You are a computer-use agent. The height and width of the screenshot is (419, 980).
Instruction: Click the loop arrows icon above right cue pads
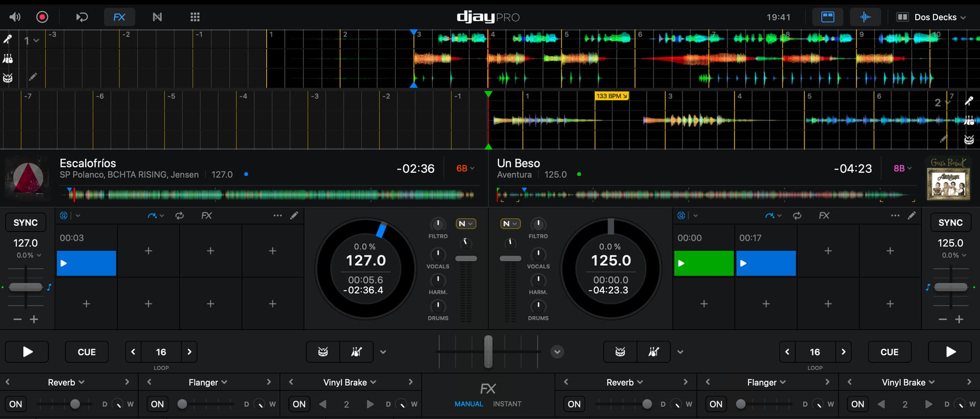click(797, 216)
